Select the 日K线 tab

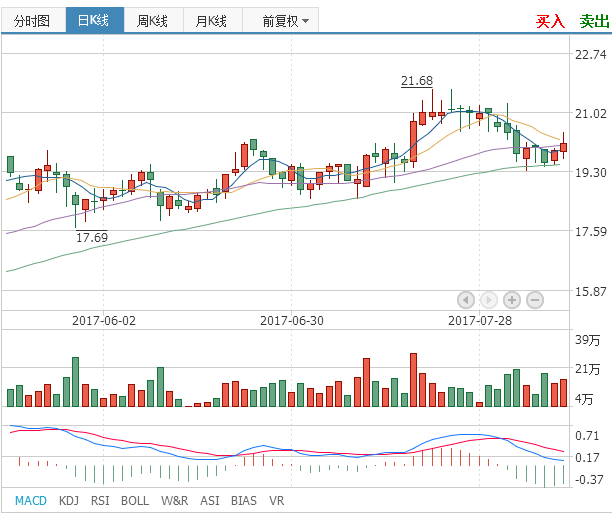pyautogui.click(x=95, y=20)
